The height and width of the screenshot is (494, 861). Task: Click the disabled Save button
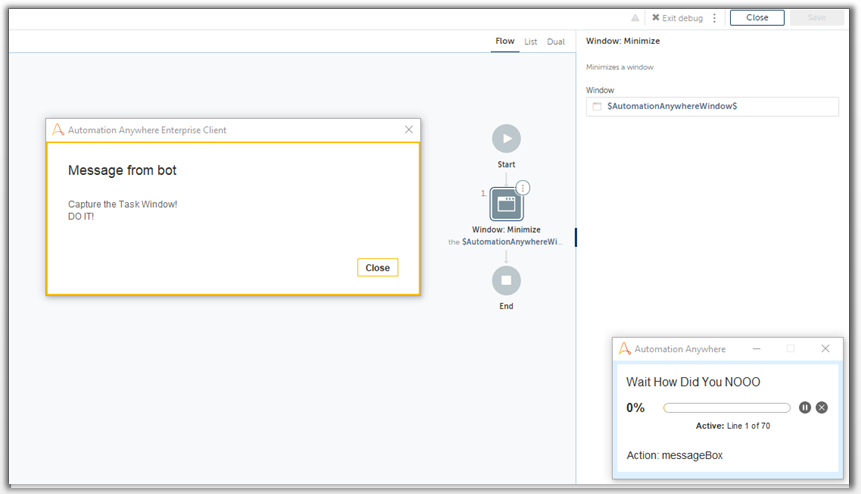(x=817, y=18)
